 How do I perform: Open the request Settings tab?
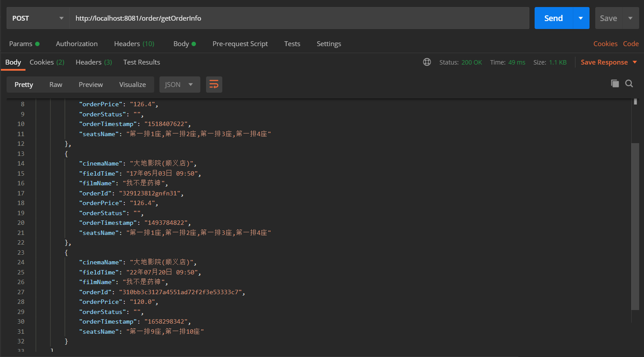pyautogui.click(x=329, y=43)
